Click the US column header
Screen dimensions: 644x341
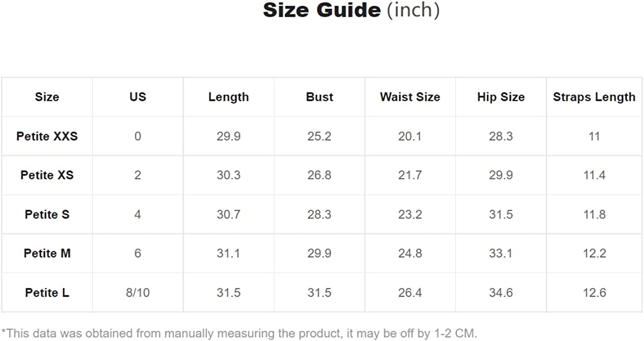coord(138,97)
